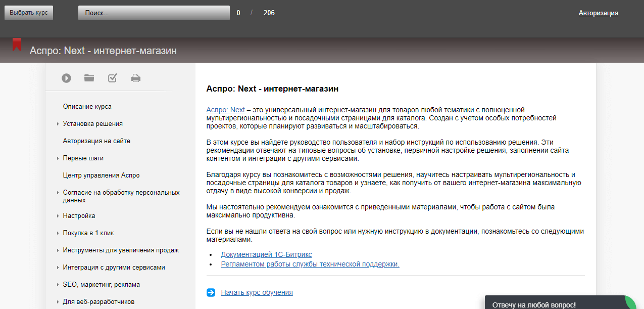Screen dimensions: 644x309
Task: Open Центр управления Аспро chapter
Action: click(x=101, y=175)
